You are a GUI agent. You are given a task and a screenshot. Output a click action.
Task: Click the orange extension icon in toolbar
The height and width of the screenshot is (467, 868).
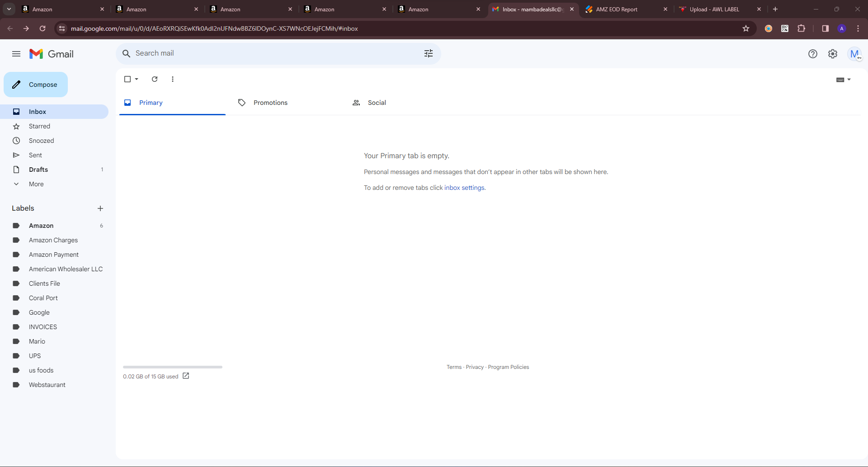coord(769,28)
